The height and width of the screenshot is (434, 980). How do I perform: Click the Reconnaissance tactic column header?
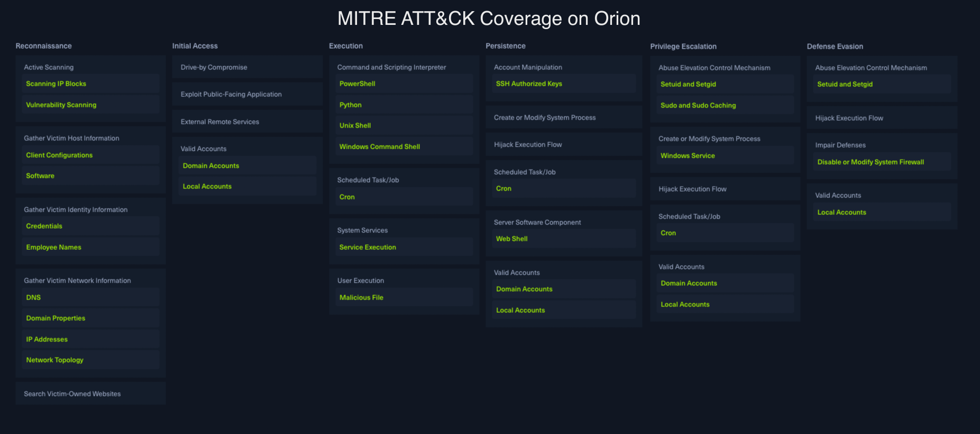coord(44,46)
